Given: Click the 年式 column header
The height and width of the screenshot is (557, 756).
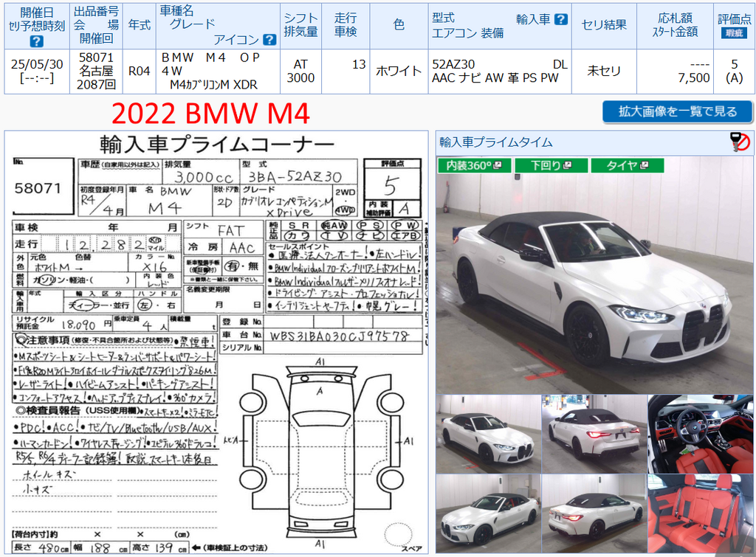Looking at the screenshot, I should tap(140, 25).
